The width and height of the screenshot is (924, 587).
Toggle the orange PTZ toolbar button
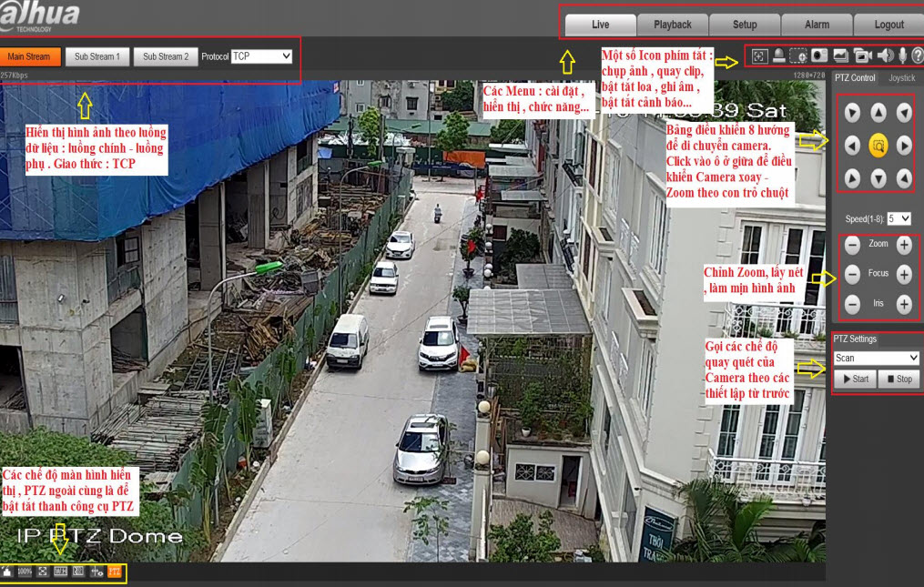click(x=115, y=573)
